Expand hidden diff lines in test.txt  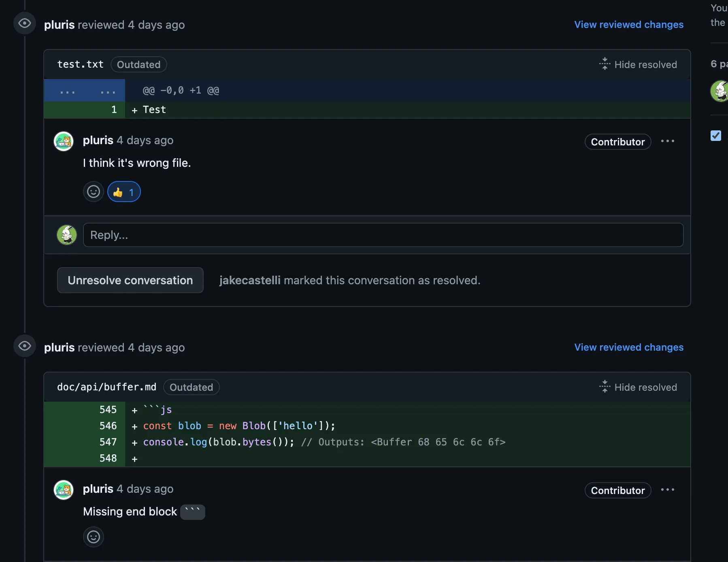pos(85,91)
